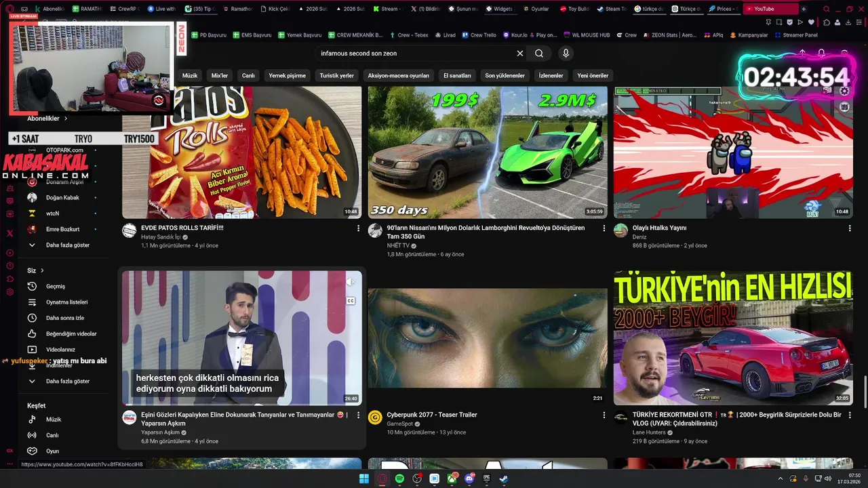Select the El sanatları filter chip

point(457,75)
